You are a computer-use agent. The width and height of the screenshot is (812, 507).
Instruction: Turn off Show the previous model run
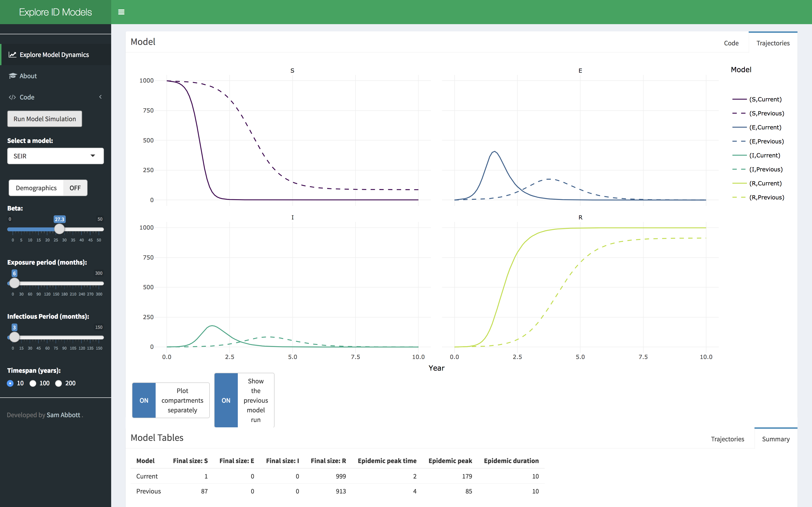[226, 400]
